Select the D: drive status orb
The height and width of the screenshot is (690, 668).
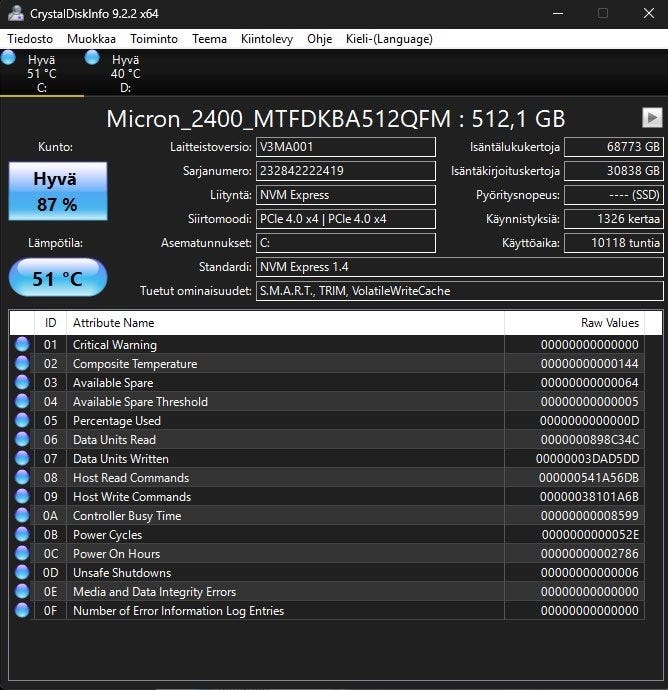(92, 58)
